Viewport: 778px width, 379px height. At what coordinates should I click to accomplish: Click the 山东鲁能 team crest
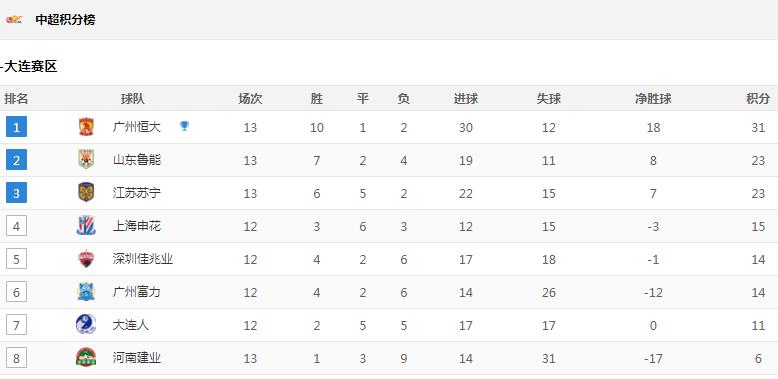[x=86, y=160]
